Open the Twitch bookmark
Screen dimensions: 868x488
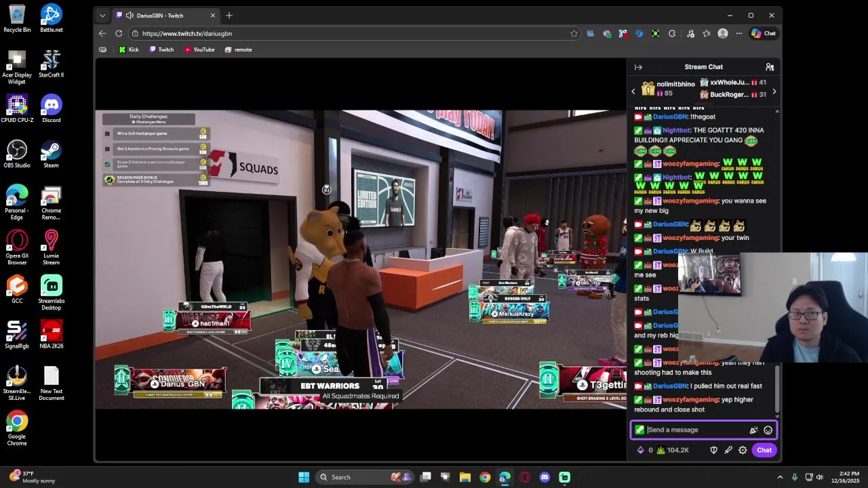tap(161, 49)
